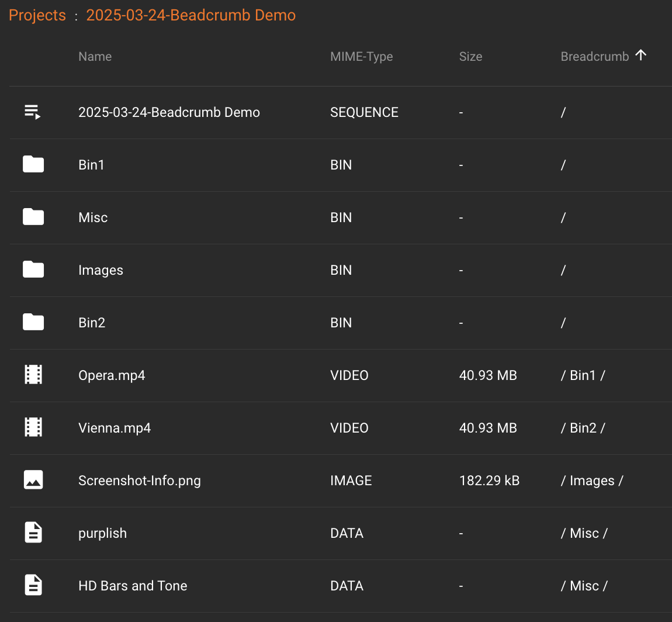Click the film icon beside Vienna.mp4
This screenshot has width=672, height=622.
33,427
